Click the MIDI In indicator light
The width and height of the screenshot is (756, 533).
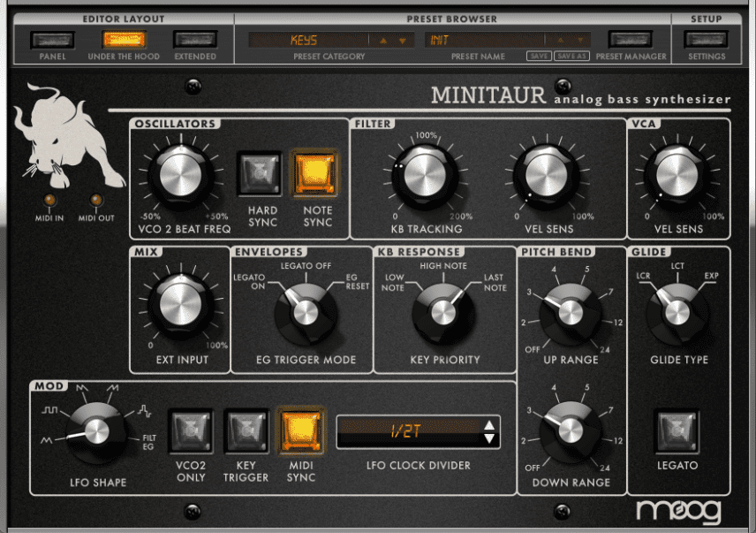(49, 200)
